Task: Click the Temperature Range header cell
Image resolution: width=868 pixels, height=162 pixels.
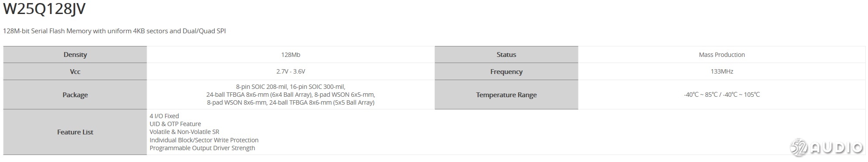Action: click(506, 95)
